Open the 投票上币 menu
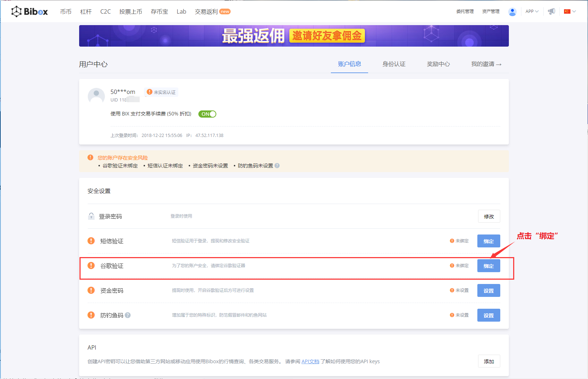 131,12
